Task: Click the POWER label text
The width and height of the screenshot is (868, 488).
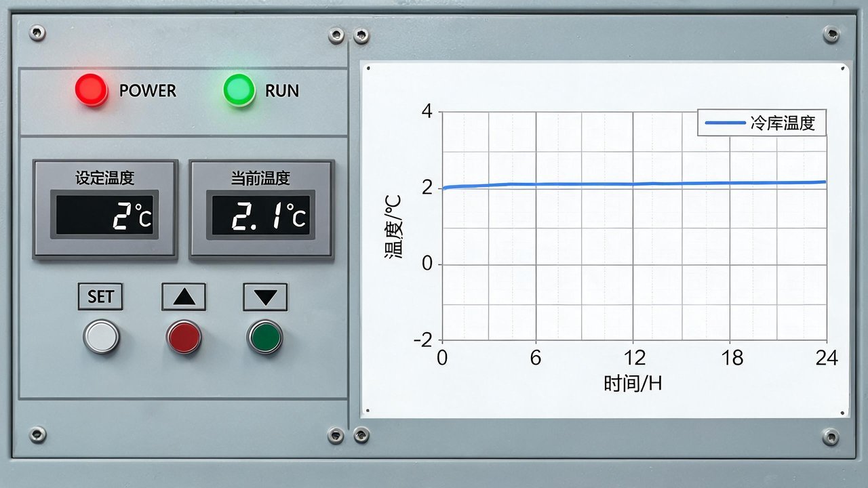Action: tap(148, 91)
